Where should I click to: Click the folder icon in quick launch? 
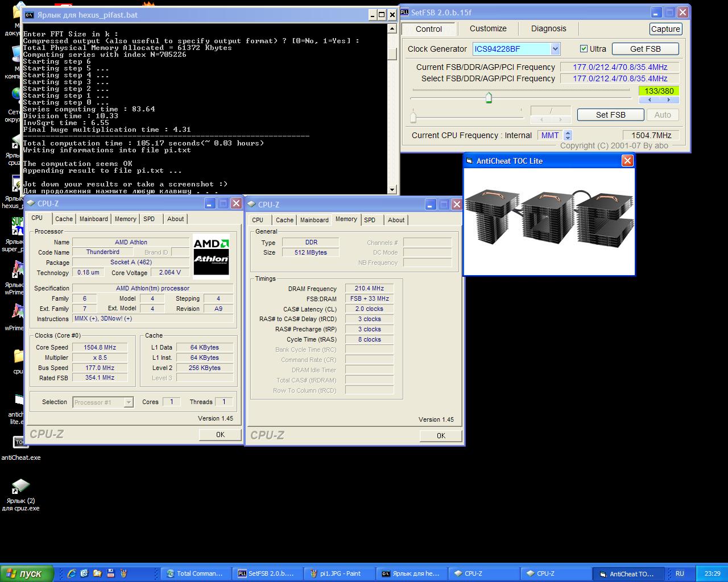(x=97, y=573)
